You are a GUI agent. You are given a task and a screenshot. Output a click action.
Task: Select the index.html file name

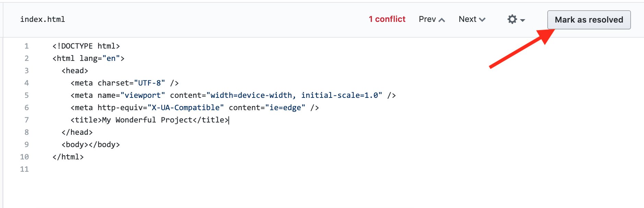click(43, 19)
